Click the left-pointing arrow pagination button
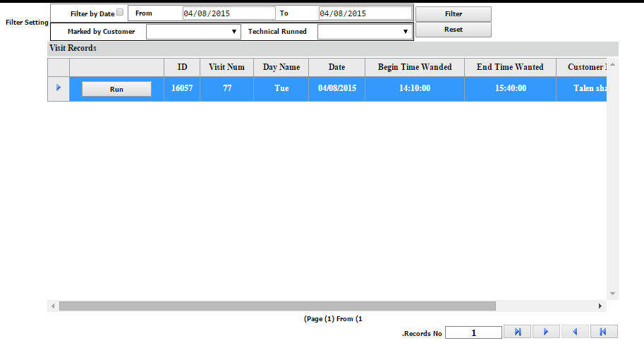The image size is (644, 360). tap(575, 332)
